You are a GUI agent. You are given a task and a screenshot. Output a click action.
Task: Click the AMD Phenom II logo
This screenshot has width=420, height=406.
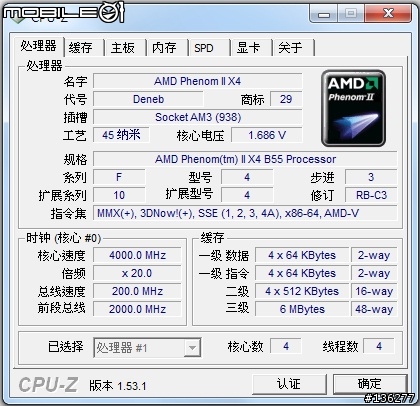(x=353, y=108)
